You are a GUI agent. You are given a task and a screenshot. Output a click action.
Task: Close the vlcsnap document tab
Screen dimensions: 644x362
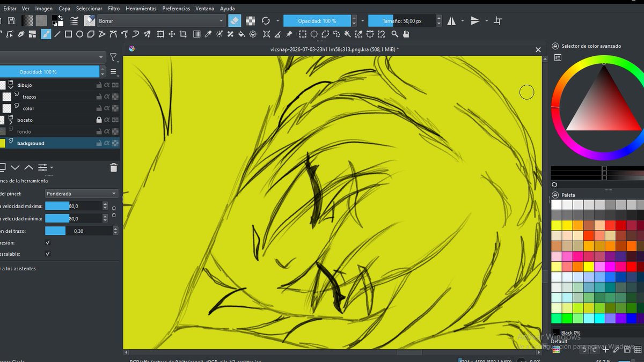(x=538, y=50)
